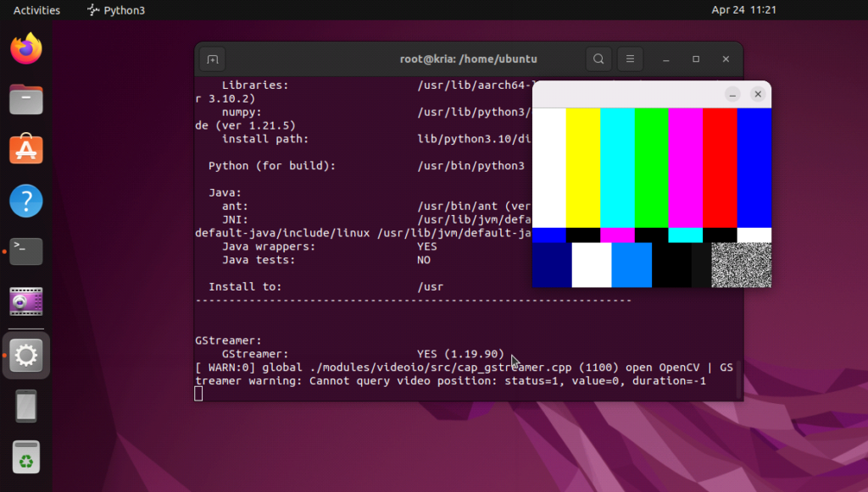Expand the terminal hamburger menu
Screen dimensions: 868x492
[x=629, y=59]
